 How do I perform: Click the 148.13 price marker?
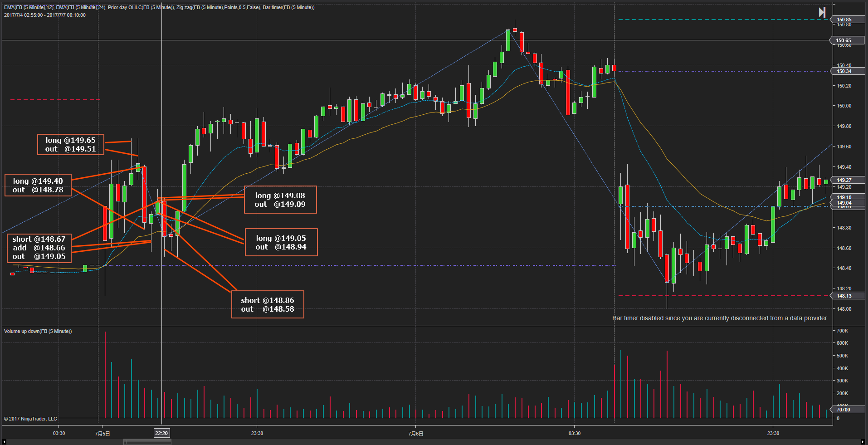(x=847, y=296)
